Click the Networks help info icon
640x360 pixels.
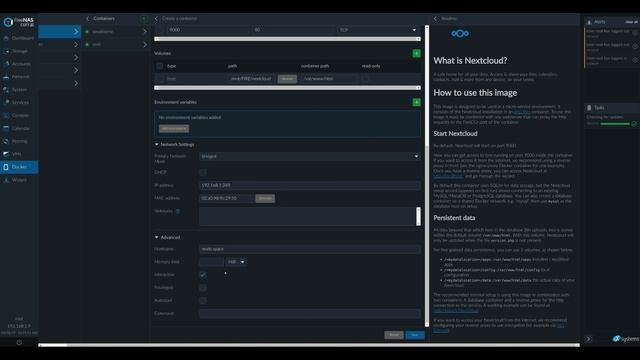coord(178,211)
